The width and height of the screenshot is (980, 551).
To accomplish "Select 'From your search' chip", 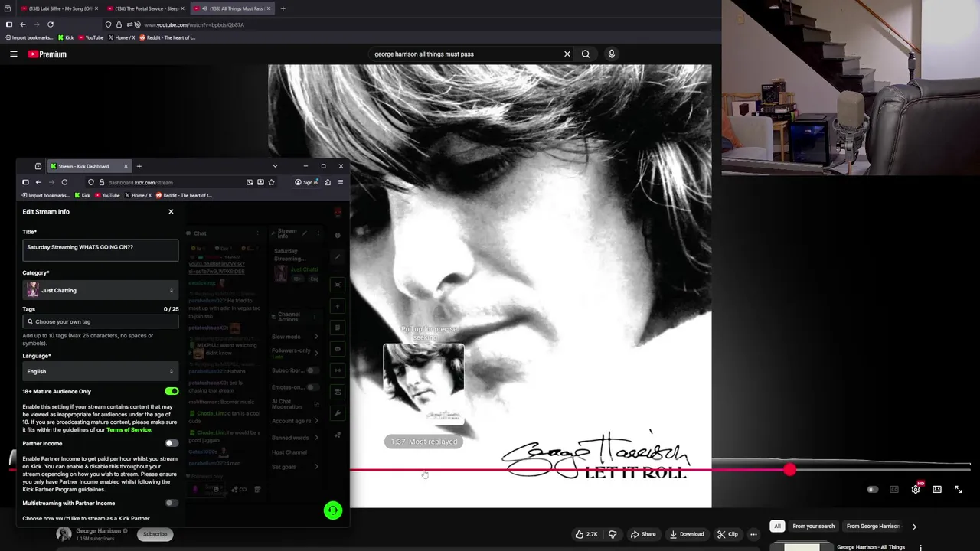I will pos(813,527).
